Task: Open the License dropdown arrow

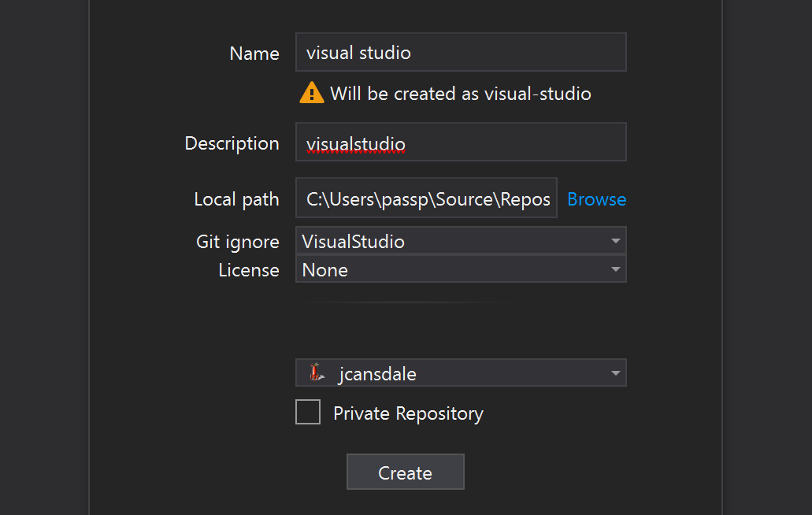Action: pyautogui.click(x=615, y=269)
